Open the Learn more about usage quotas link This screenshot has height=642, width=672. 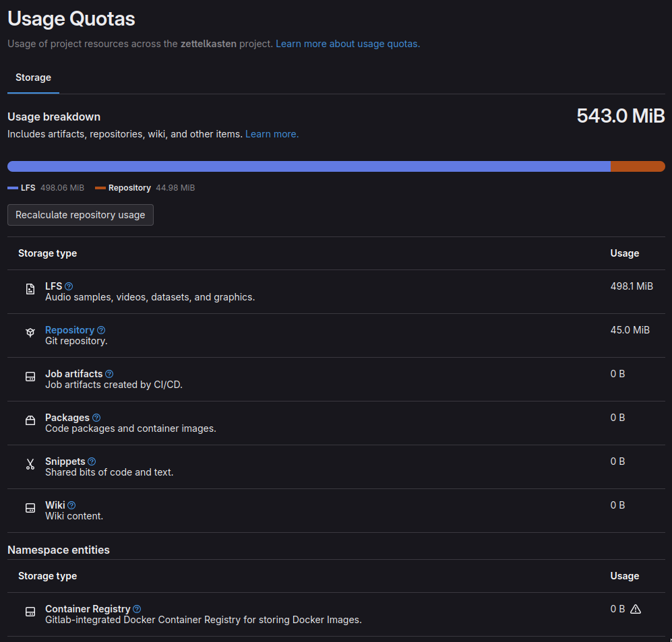tap(347, 43)
